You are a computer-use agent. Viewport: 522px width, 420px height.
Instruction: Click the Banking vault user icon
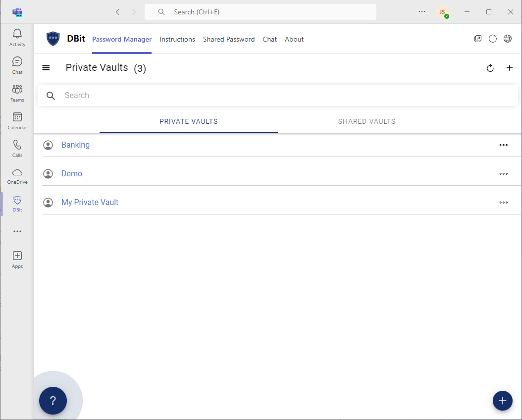coord(48,145)
